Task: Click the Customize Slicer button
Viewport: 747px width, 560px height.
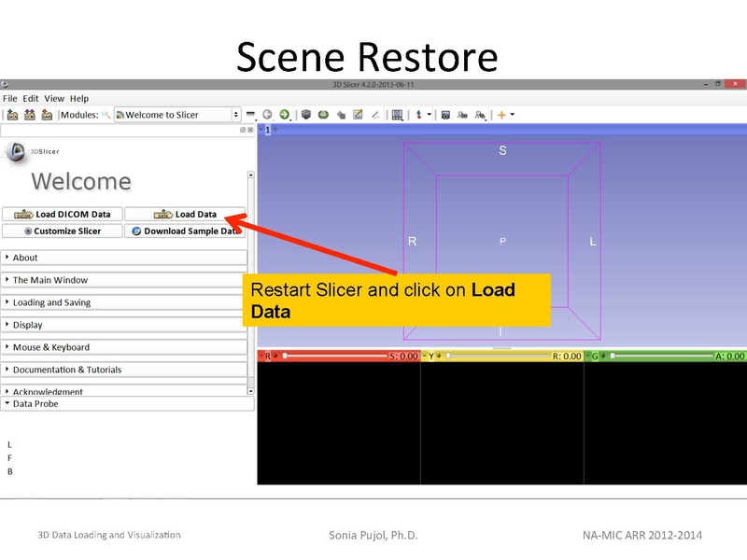Action: point(63,231)
